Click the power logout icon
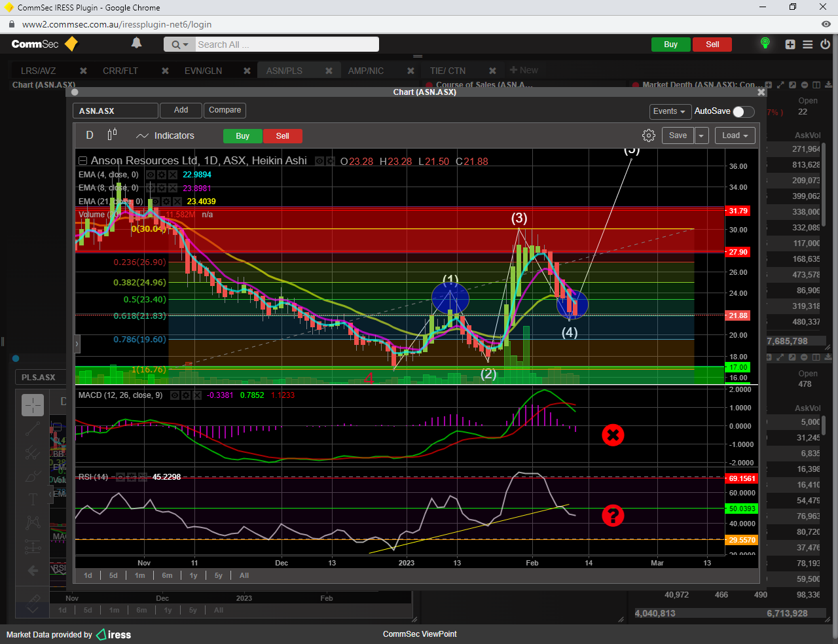 [825, 45]
